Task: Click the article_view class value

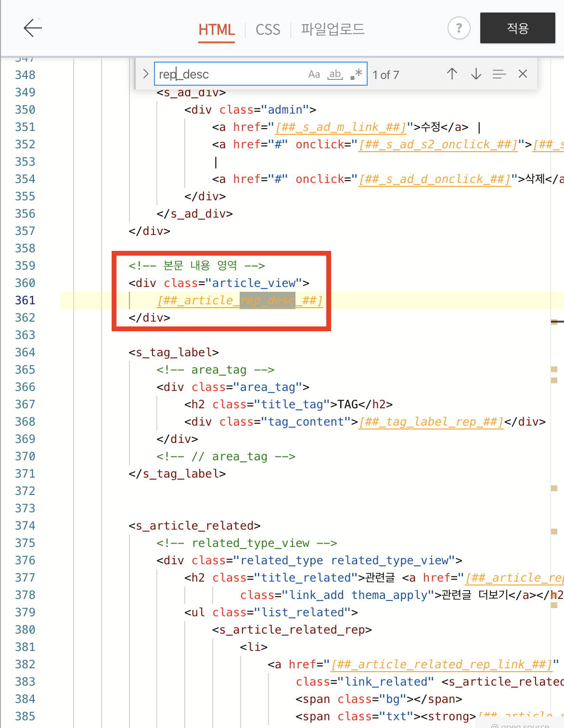Action: tap(254, 283)
